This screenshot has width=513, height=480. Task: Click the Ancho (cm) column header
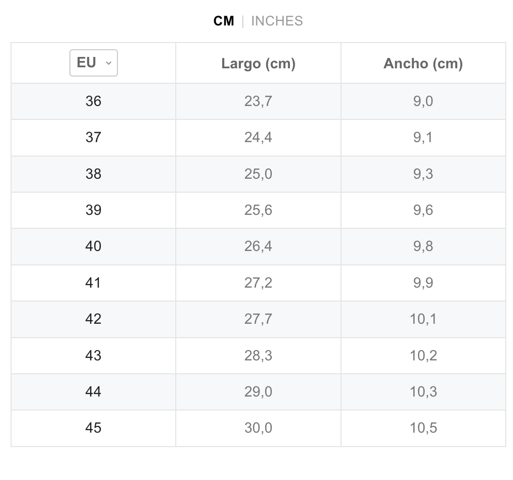[x=423, y=63]
